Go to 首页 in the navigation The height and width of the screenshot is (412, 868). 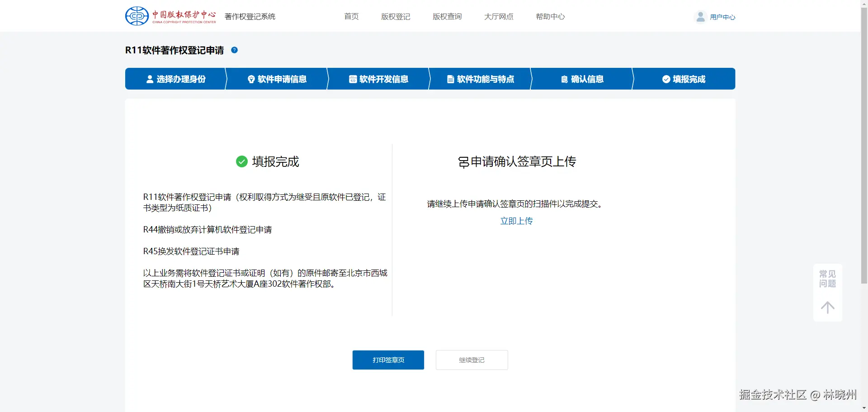[x=351, y=17]
